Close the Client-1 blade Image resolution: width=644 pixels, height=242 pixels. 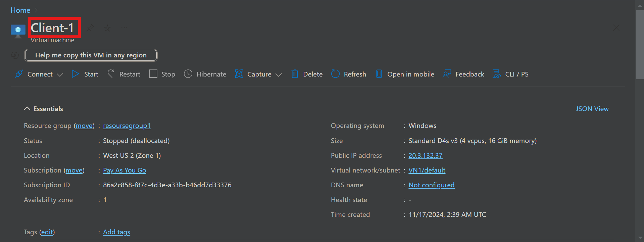click(x=616, y=28)
